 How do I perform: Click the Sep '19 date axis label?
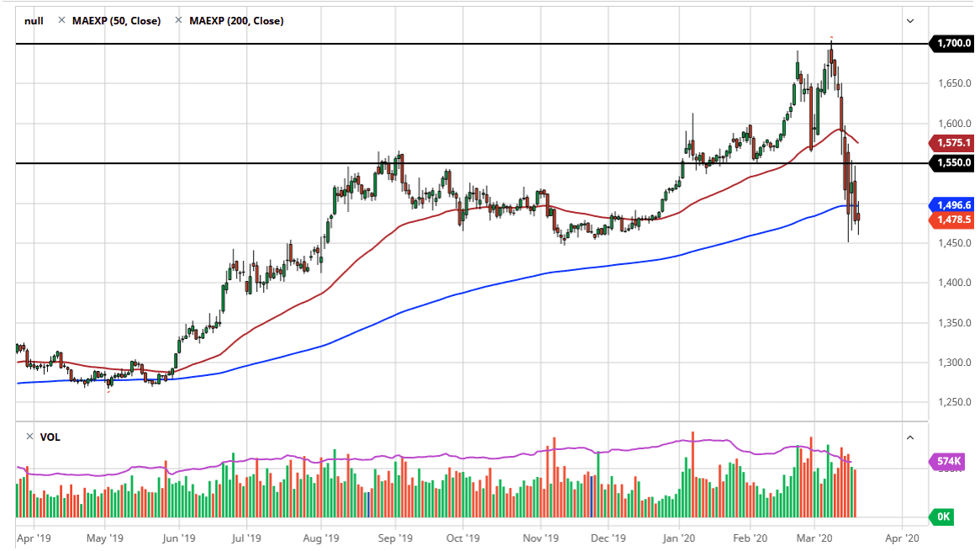[x=395, y=538]
